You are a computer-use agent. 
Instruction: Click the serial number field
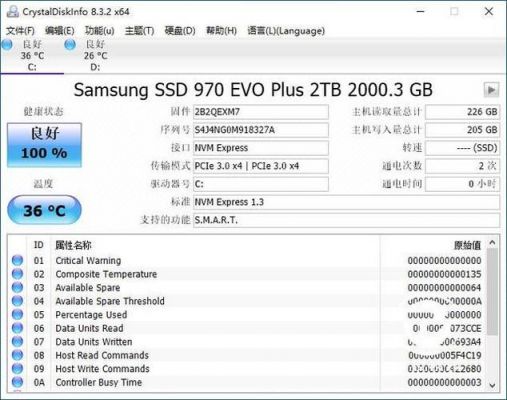pos(261,130)
